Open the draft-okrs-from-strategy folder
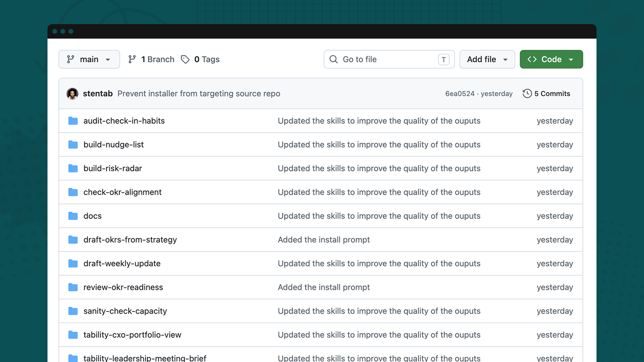 (130, 239)
